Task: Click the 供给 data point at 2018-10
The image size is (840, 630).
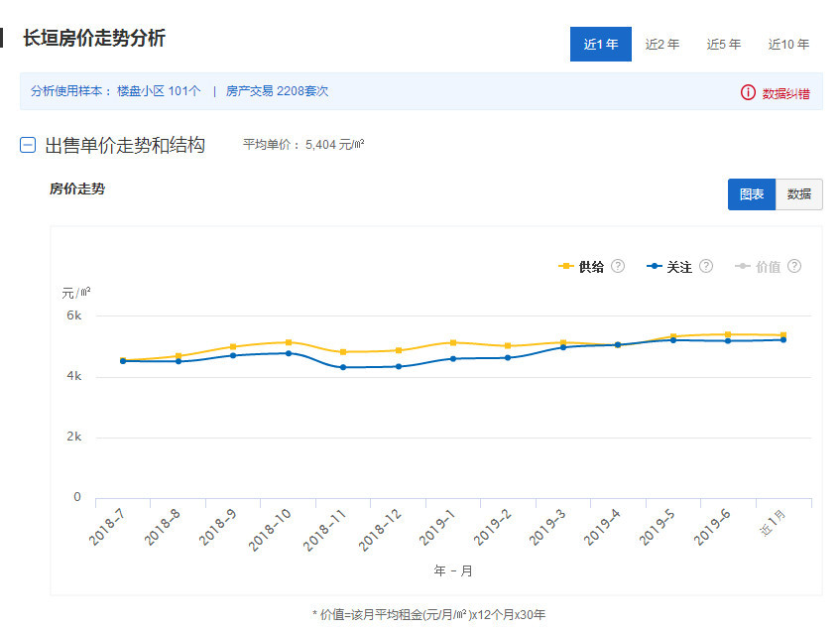Action: pos(289,342)
